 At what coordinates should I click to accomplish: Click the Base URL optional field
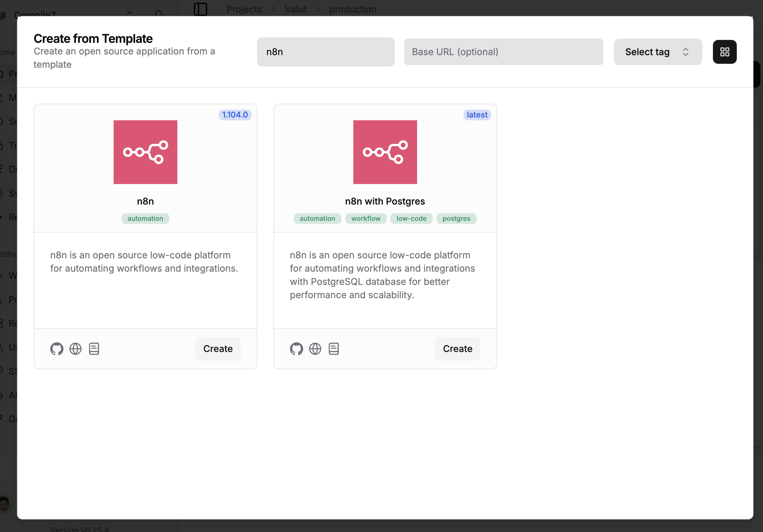[x=503, y=52]
